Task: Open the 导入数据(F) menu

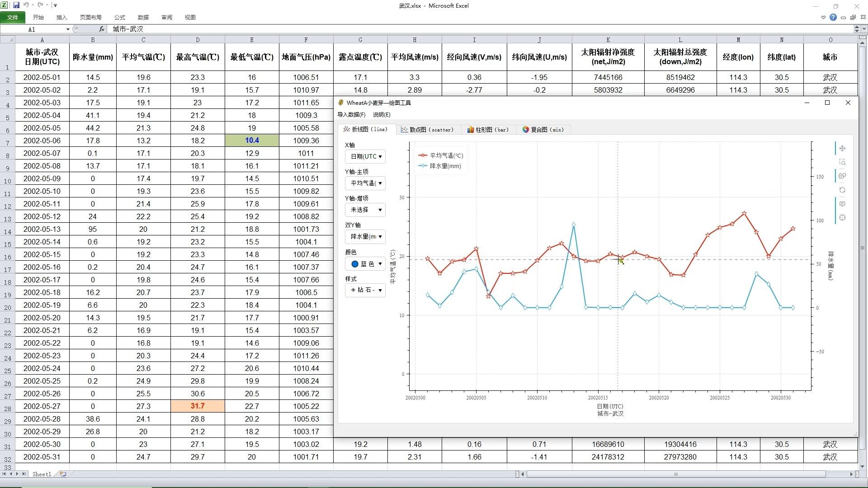Action: pos(351,115)
